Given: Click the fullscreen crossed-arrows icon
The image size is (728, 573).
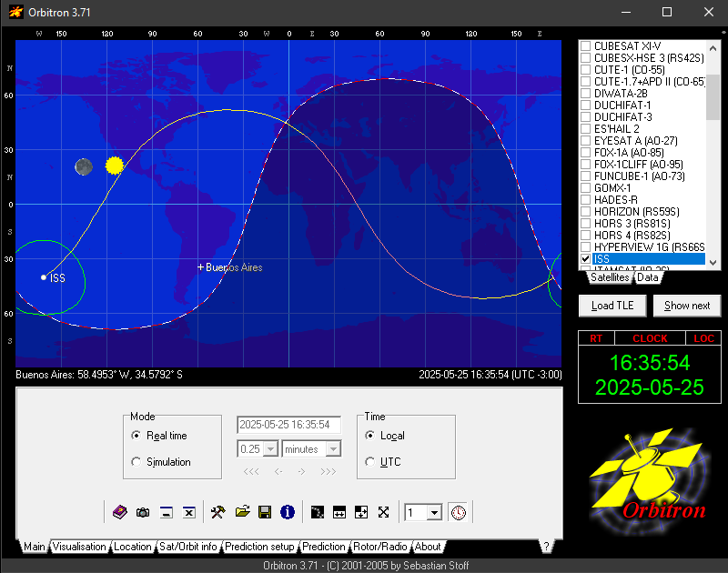Looking at the screenshot, I should coord(384,513).
